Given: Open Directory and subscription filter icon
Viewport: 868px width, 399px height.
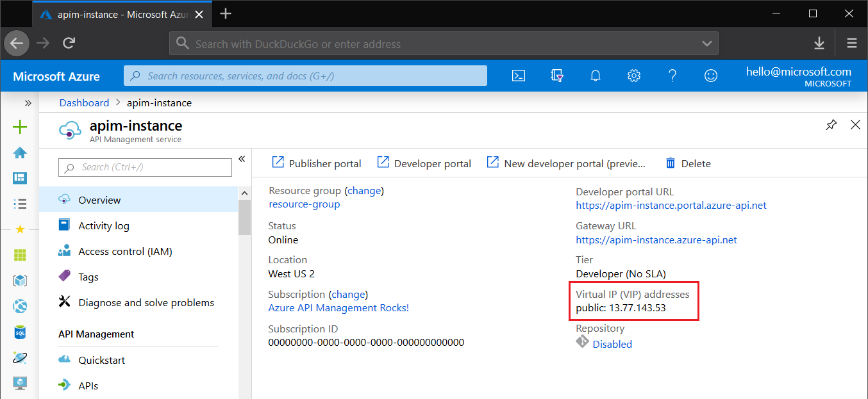Looking at the screenshot, I should 557,76.
